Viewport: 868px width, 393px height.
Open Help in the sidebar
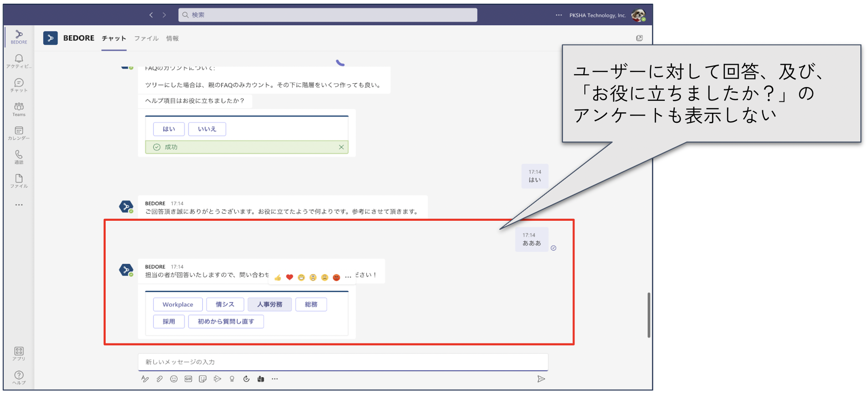coord(19,378)
